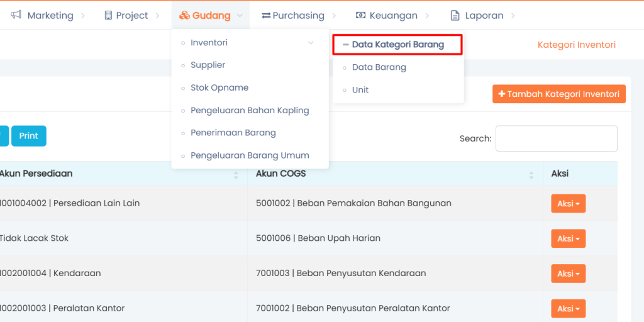
Task: Click the Laporan document icon
Action: pyautogui.click(x=455, y=15)
